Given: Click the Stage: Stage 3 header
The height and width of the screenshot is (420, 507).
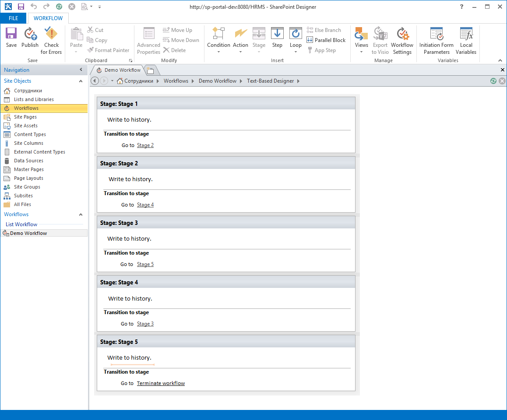Looking at the screenshot, I should [226, 223].
